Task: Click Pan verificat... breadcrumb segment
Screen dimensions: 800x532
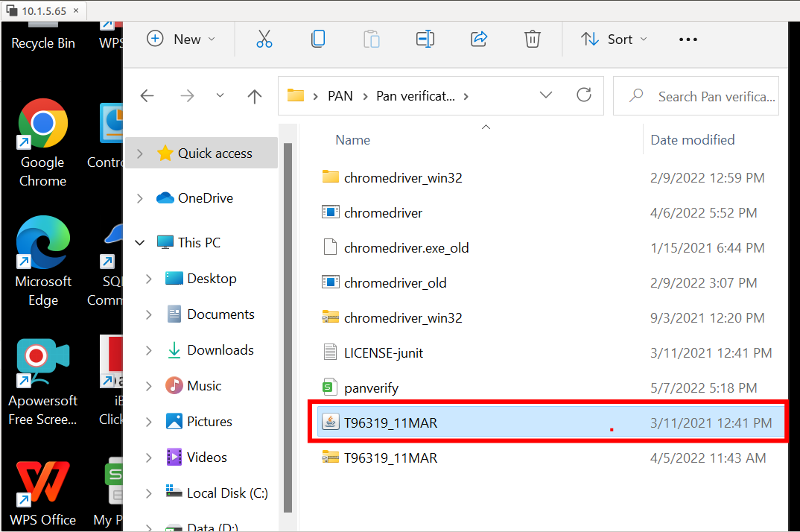Action: (x=416, y=96)
